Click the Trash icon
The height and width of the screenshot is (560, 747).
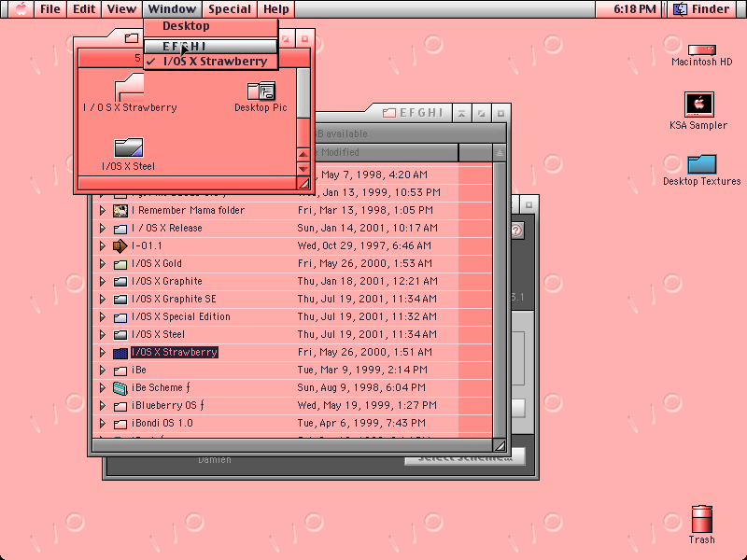[702, 519]
